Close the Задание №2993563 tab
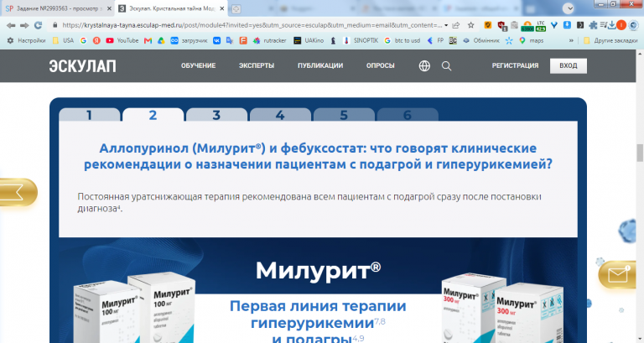Viewport: 644px width, 343px height. point(109,8)
